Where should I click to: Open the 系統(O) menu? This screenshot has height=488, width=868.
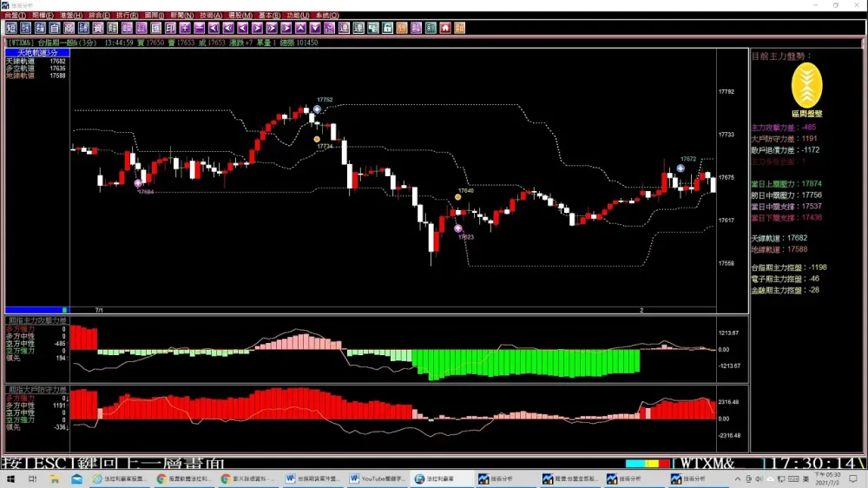[327, 16]
